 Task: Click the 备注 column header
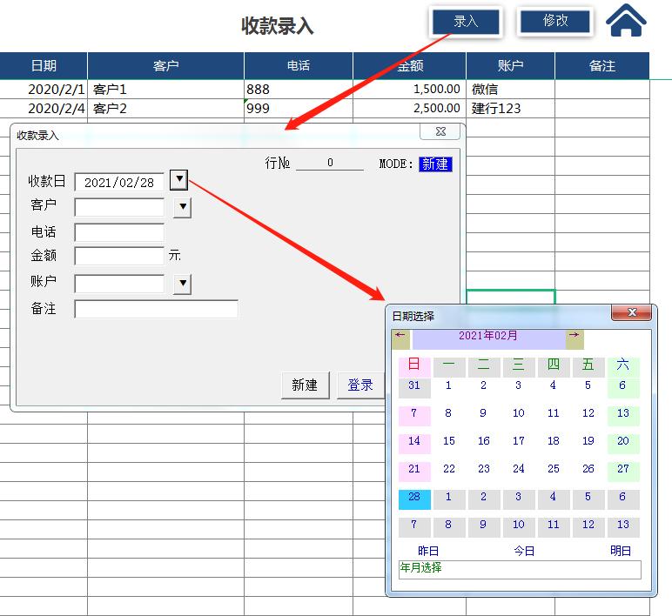[x=602, y=65]
